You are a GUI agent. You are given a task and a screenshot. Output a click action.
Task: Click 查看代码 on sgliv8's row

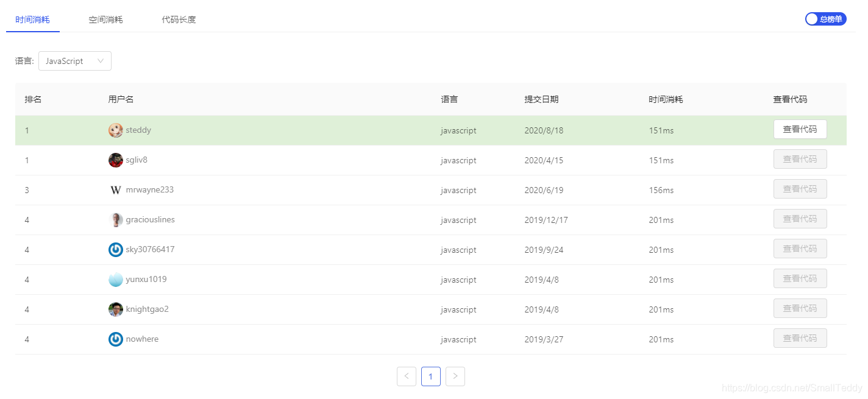click(800, 159)
